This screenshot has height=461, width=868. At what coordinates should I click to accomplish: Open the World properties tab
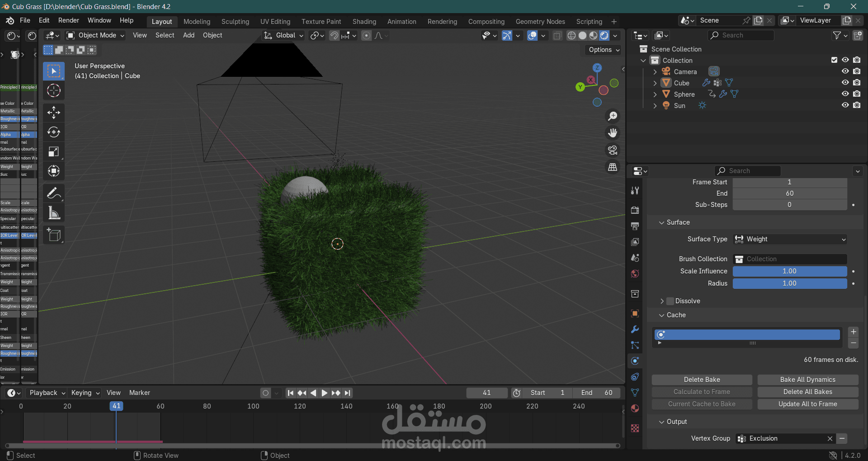(635, 274)
